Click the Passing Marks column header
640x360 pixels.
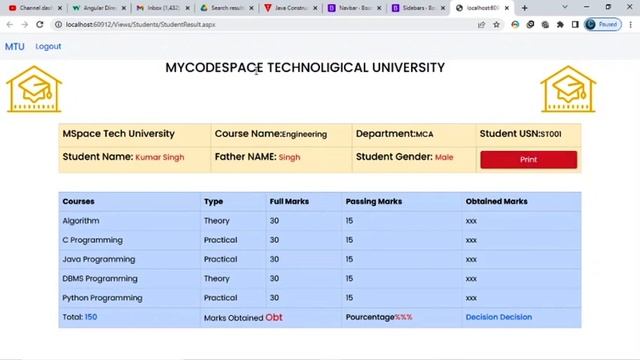tap(374, 201)
